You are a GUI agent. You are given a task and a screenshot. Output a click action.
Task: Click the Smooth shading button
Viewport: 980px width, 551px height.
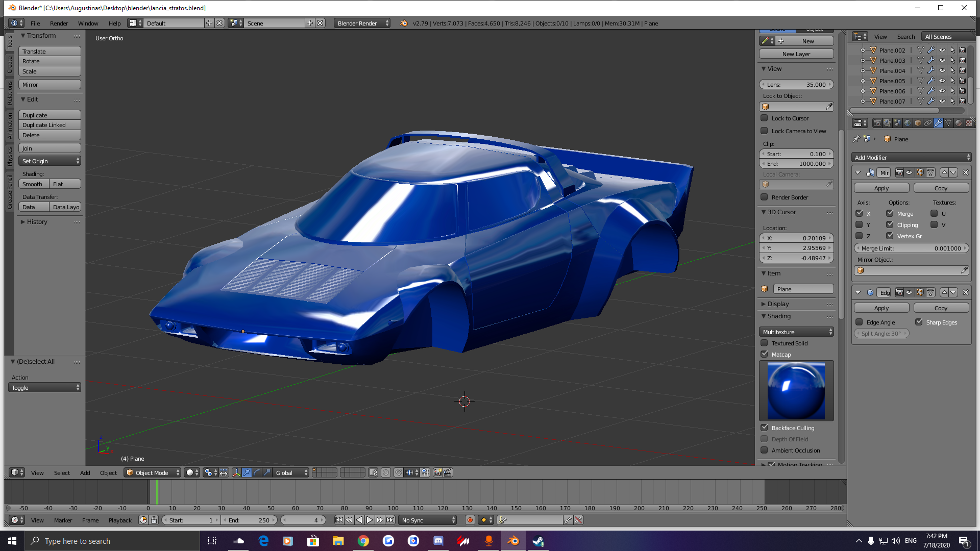tap(33, 184)
